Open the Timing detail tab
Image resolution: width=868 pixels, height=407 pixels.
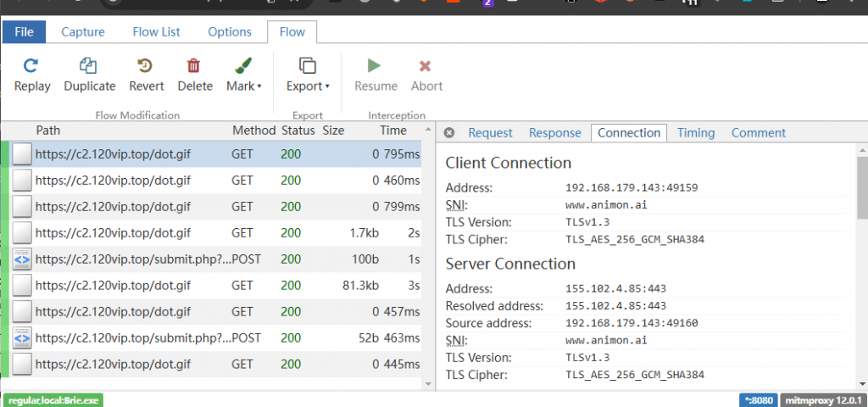(695, 133)
